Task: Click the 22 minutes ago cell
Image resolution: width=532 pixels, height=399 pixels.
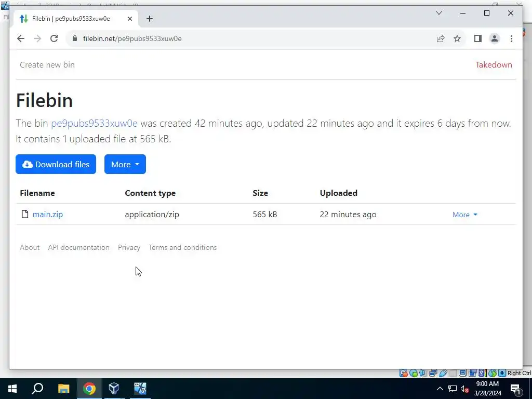Action: pyautogui.click(x=348, y=215)
